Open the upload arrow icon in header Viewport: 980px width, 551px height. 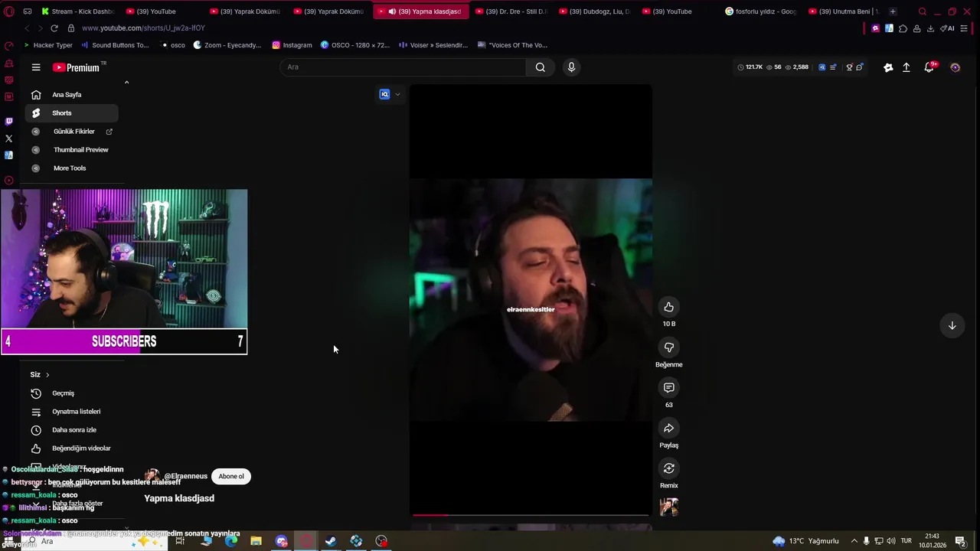coord(906,67)
